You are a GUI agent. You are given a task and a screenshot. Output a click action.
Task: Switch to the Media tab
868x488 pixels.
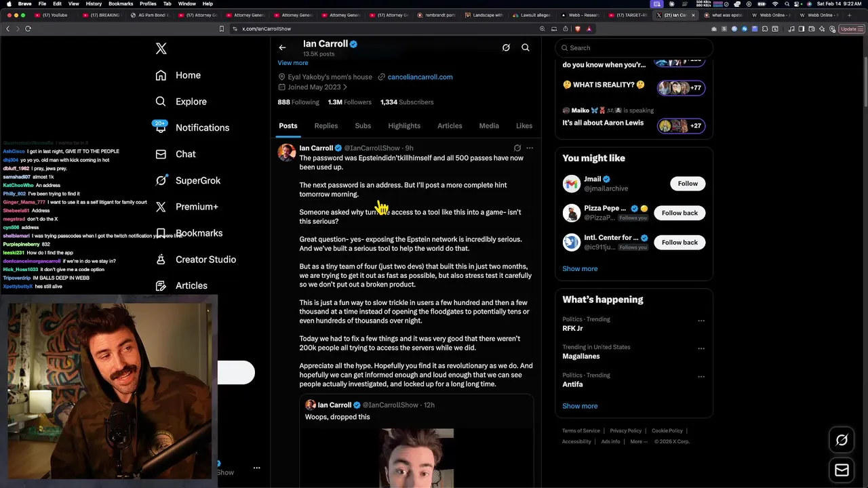(489, 126)
